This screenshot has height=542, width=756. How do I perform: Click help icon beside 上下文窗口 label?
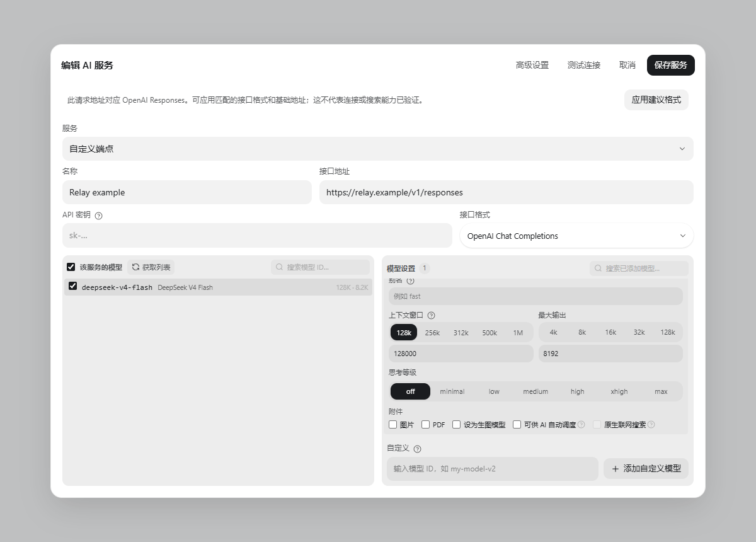tap(432, 316)
